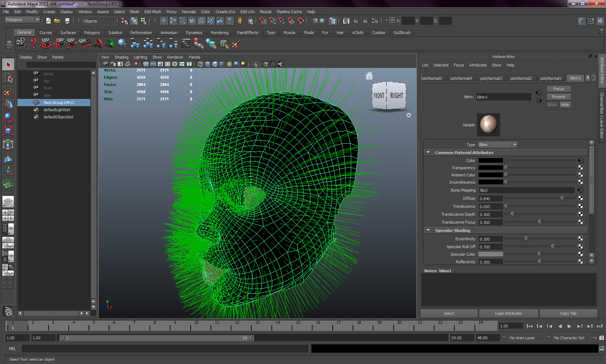Select the Show Manipulator tool
This screenshot has width=606, height=364.
pos(8,171)
